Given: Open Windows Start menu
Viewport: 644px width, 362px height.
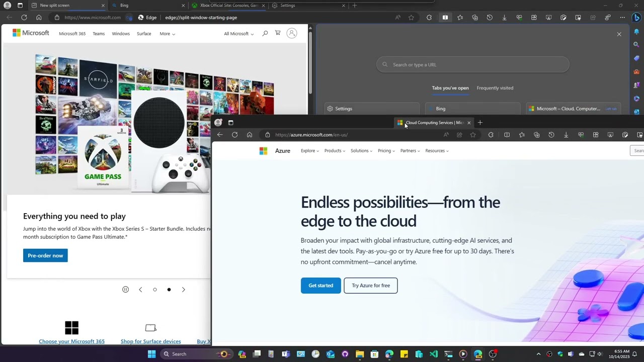Looking at the screenshot, I should tap(151, 354).
